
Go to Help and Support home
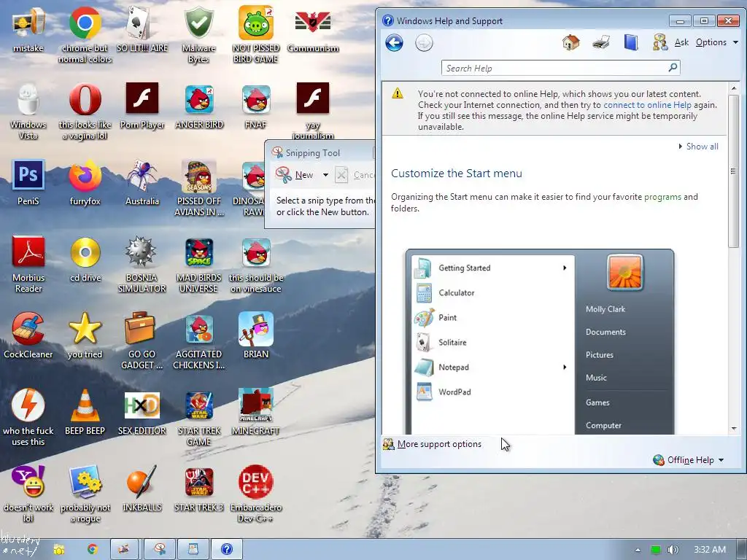[x=570, y=43]
